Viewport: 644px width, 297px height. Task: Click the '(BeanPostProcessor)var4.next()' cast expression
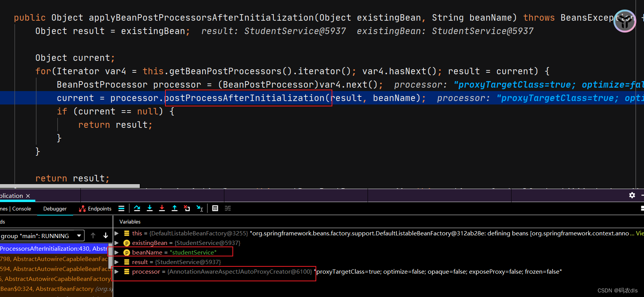coord(298,85)
